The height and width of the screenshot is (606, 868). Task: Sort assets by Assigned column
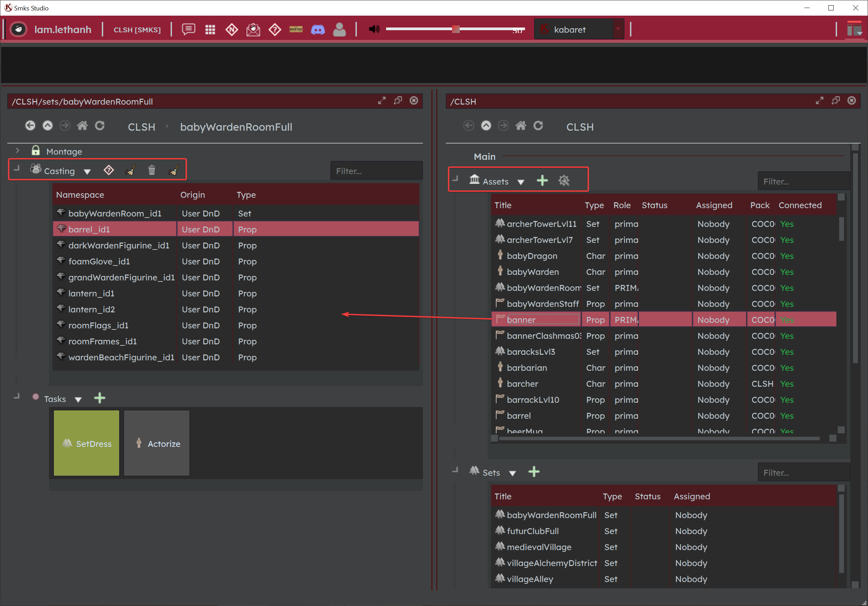tap(714, 205)
